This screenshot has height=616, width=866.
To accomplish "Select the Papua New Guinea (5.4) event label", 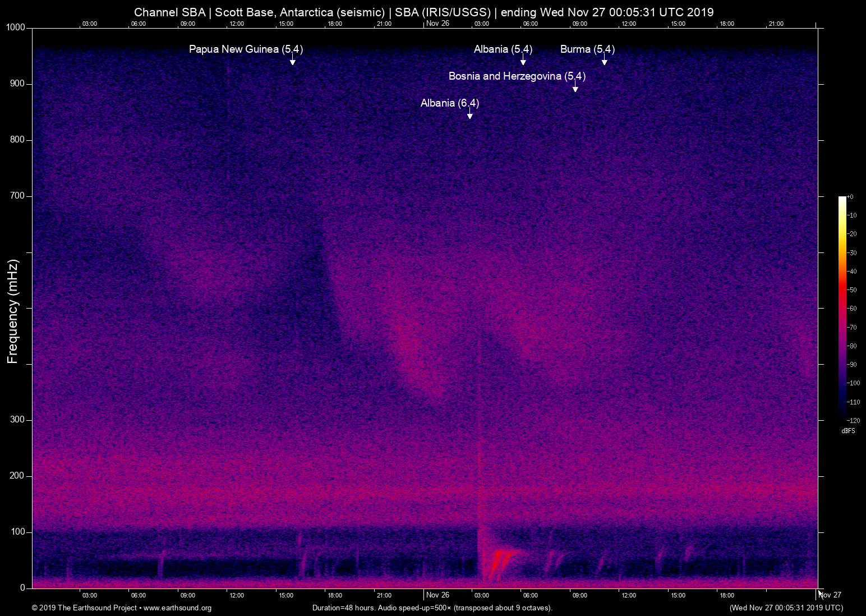I will coord(246,49).
